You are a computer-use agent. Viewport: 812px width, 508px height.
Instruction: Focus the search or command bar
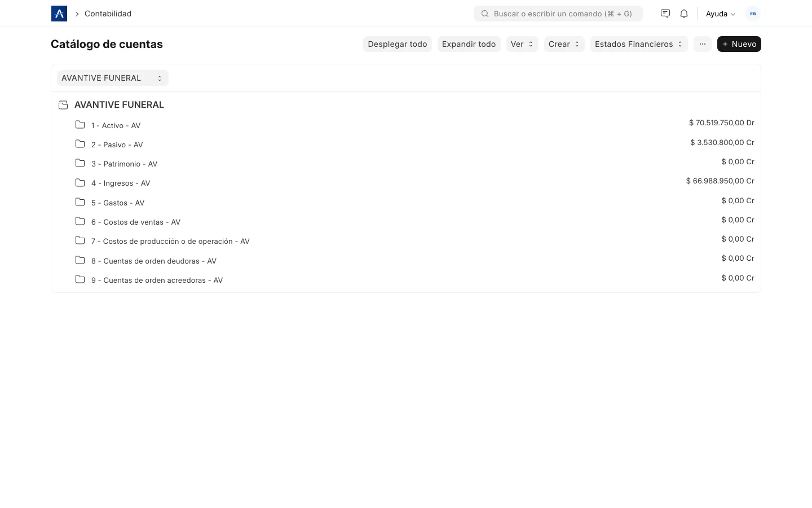(558, 14)
